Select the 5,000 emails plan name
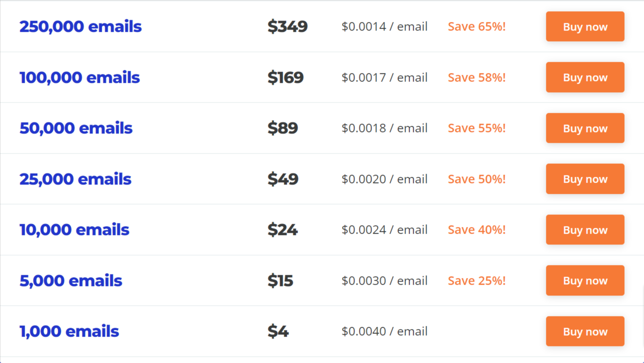The height and width of the screenshot is (363, 644). click(70, 281)
